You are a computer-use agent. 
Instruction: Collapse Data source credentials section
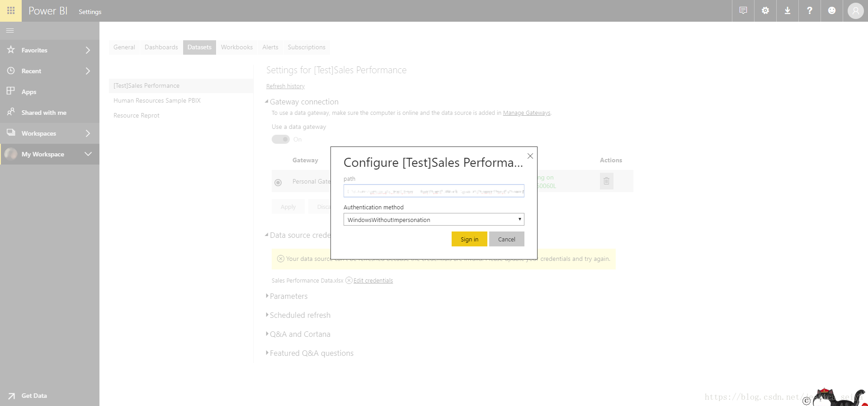pos(267,235)
